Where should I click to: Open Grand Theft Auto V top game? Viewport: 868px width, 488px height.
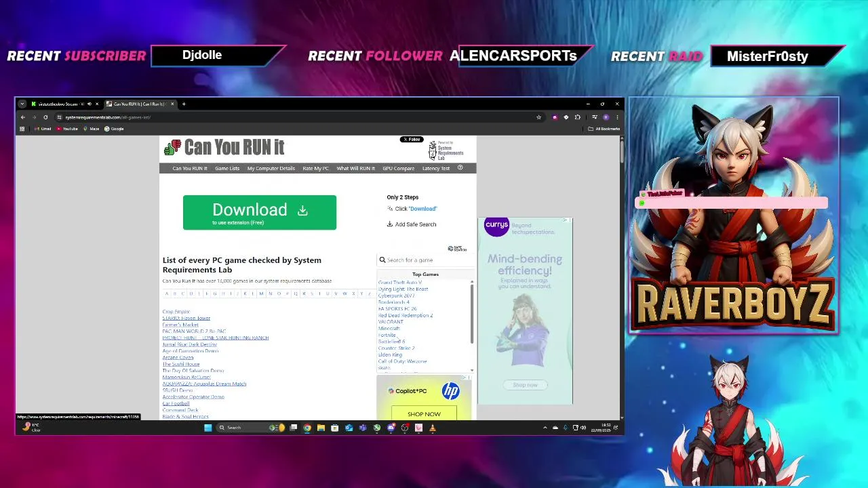400,283
